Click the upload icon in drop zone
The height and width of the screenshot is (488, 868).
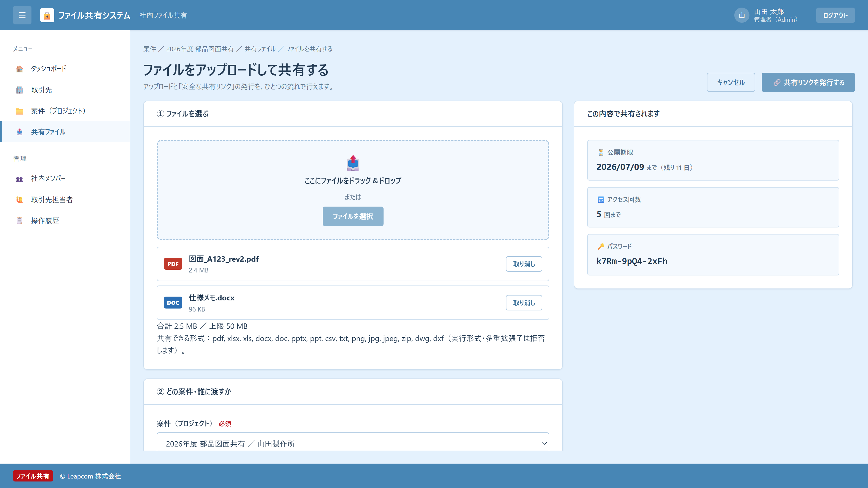point(353,163)
